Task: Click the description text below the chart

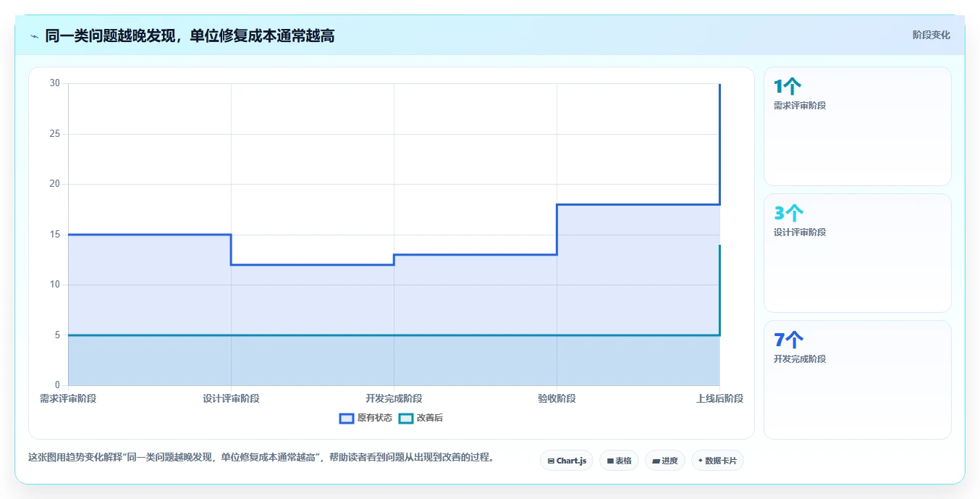Action: pyautogui.click(x=261, y=458)
